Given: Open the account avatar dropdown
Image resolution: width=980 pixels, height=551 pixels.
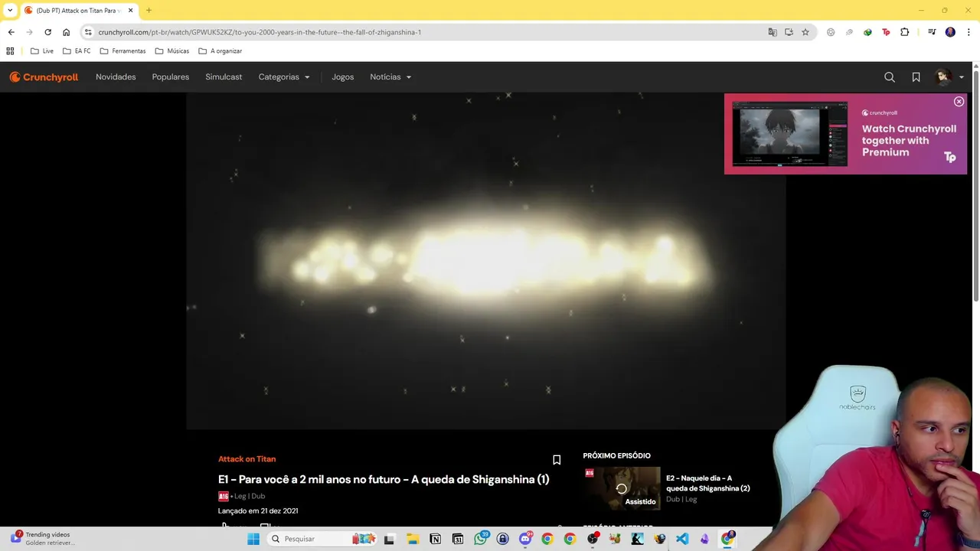Looking at the screenshot, I should point(949,77).
